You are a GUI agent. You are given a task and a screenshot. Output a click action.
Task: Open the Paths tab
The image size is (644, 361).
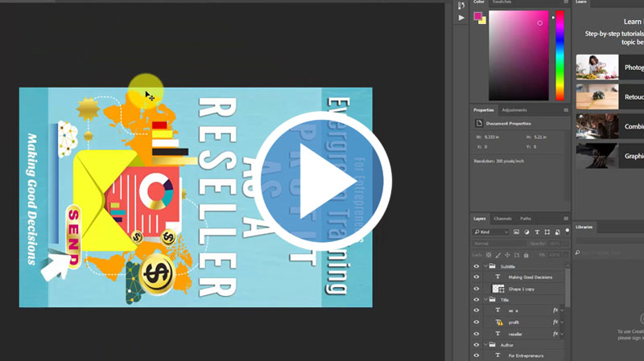tap(525, 219)
